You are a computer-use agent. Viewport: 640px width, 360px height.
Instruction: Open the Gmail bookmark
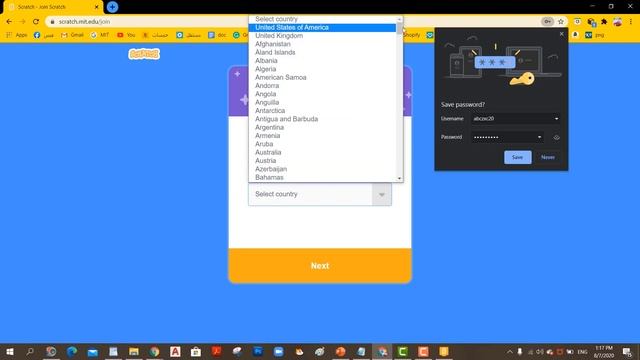click(72, 35)
